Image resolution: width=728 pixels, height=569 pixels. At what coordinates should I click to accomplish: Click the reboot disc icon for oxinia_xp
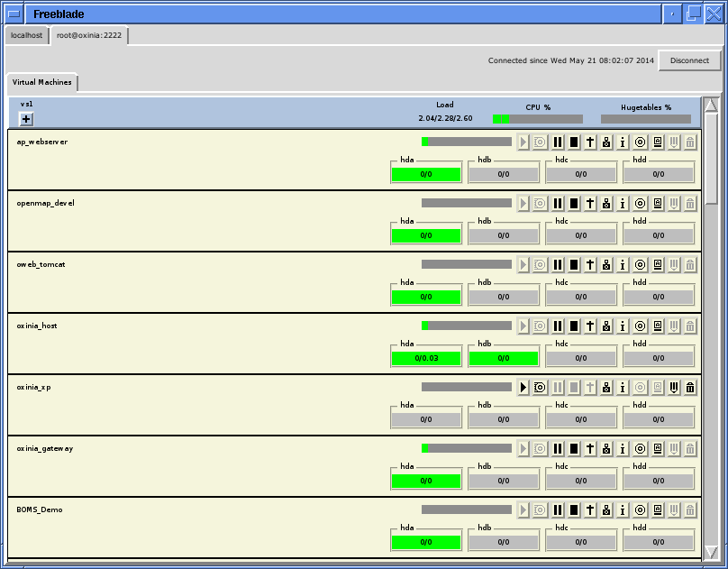(x=539, y=387)
